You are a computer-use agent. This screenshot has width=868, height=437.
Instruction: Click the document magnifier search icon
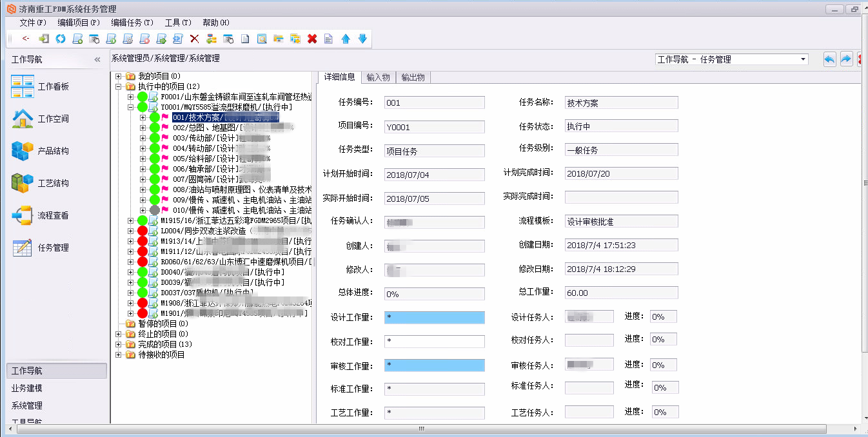click(262, 39)
